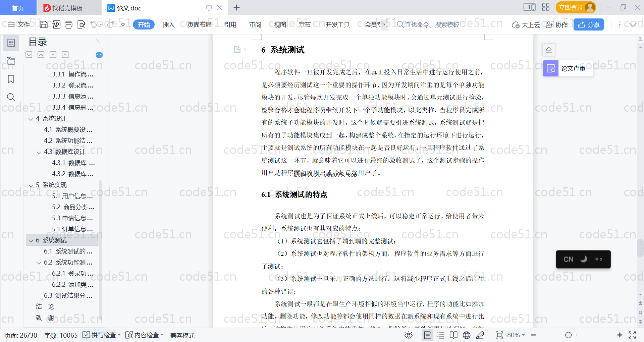This screenshot has height=342, width=644.
Task: Collapse the 6.2 系统功能测 node
Action: coord(39,263)
